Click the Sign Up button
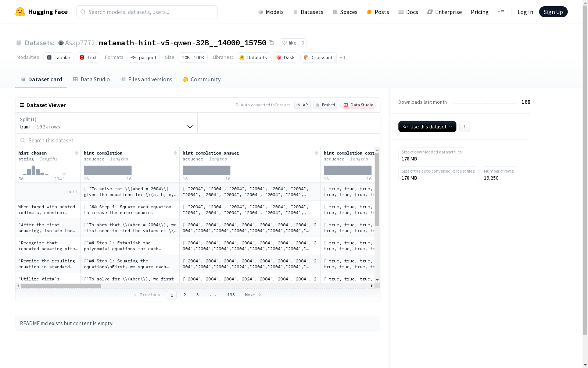The height and width of the screenshot is (368, 588). (x=553, y=12)
